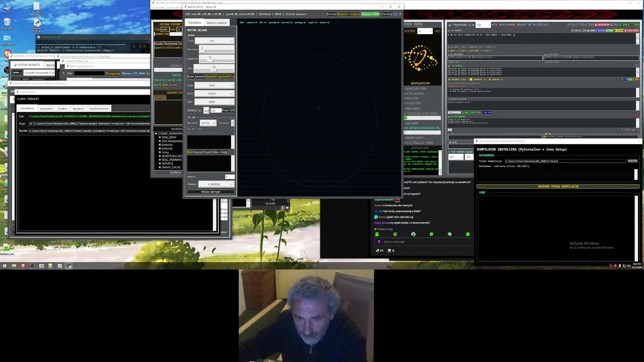Click Pomoc in the editor top bar

pyautogui.click(x=331, y=14)
